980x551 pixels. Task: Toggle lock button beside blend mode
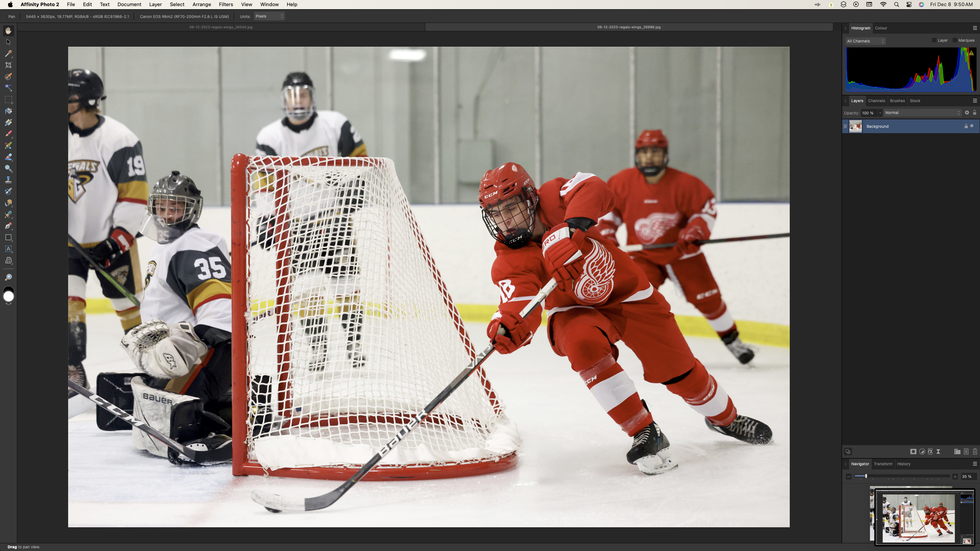pos(975,112)
